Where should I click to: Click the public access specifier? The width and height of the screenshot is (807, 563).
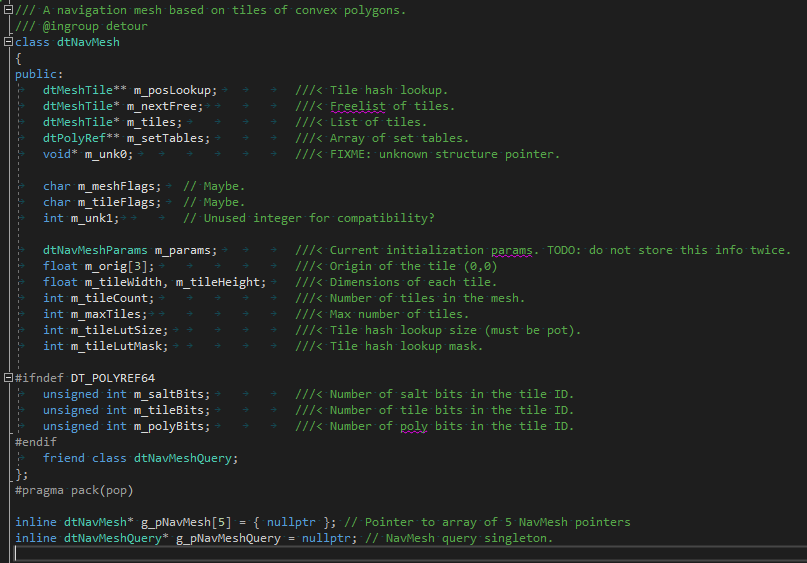click(39, 74)
